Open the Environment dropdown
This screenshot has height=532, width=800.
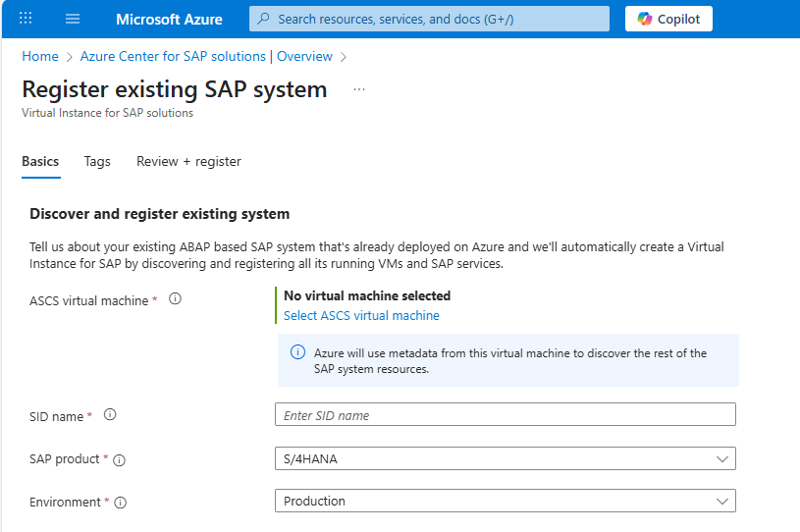(x=506, y=501)
